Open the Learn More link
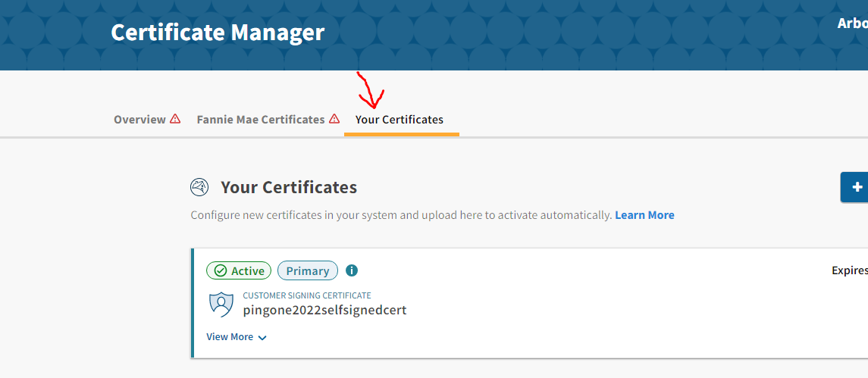 [644, 215]
